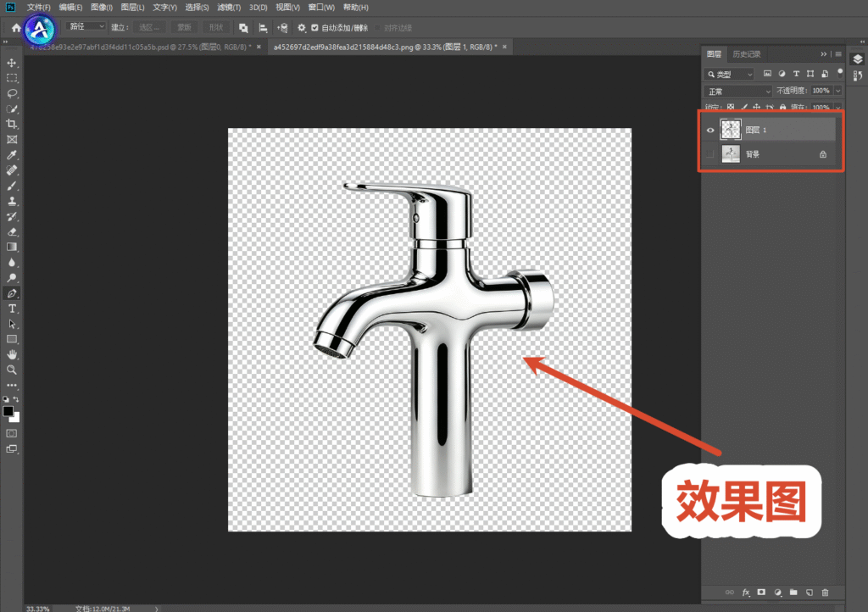
Task: Open 图像(I) menu
Action: pos(102,7)
